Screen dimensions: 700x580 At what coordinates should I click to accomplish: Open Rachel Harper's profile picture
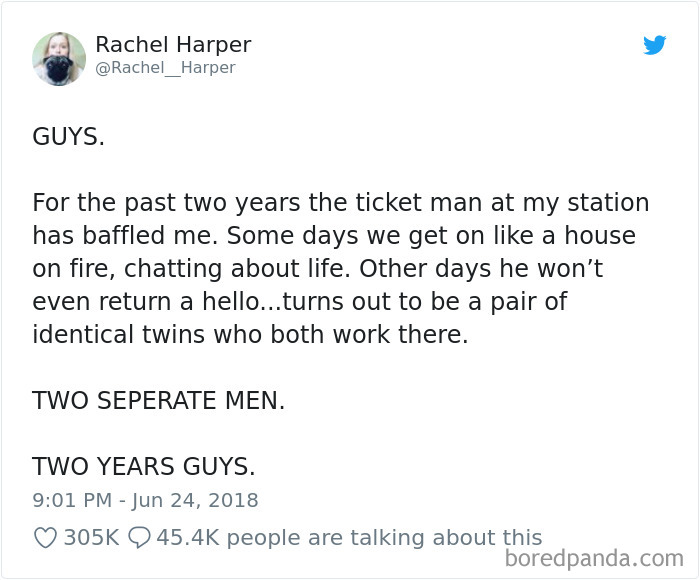pos(59,59)
